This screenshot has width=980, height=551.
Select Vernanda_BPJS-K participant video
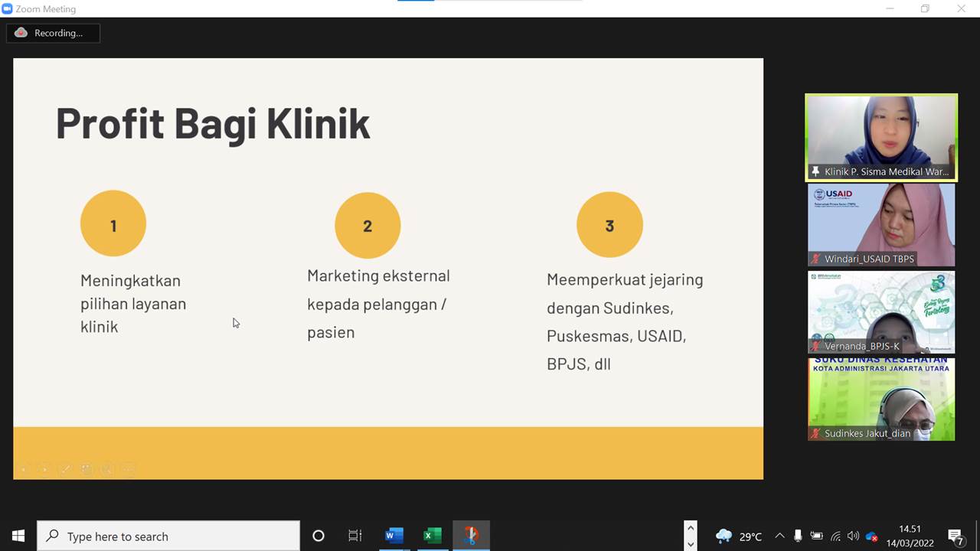(881, 311)
